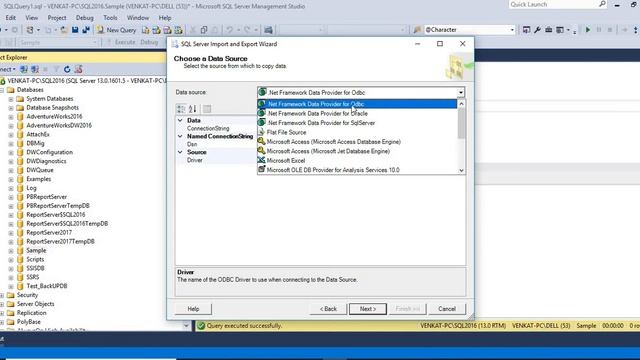Click the Cancel button in the wizard
This screenshot has height=360, width=640.
point(447,309)
